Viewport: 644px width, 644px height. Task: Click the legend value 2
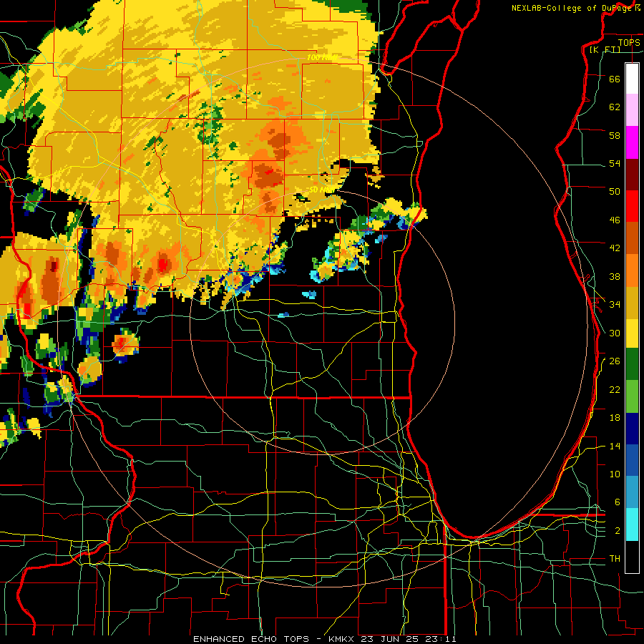pos(617,531)
